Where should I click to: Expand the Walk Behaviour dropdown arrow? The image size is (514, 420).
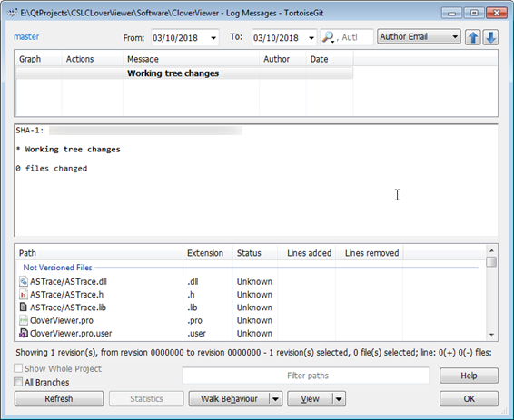(x=276, y=399)
